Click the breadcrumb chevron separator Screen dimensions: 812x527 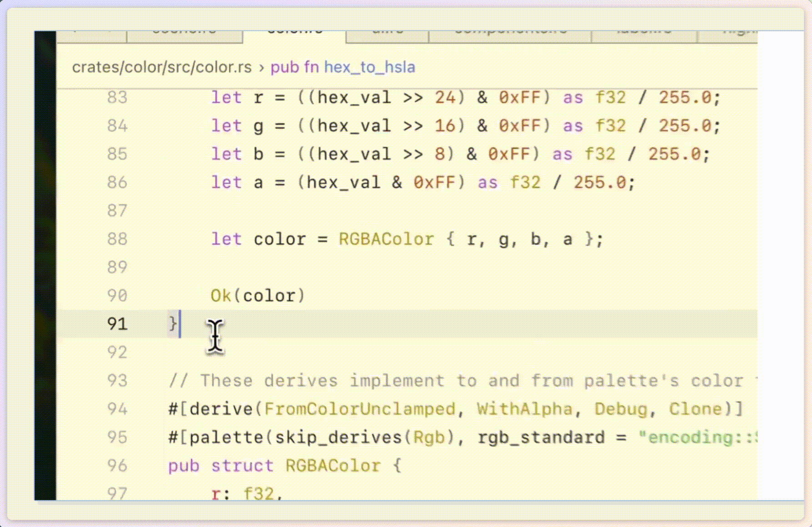click(x=261, y=67)
